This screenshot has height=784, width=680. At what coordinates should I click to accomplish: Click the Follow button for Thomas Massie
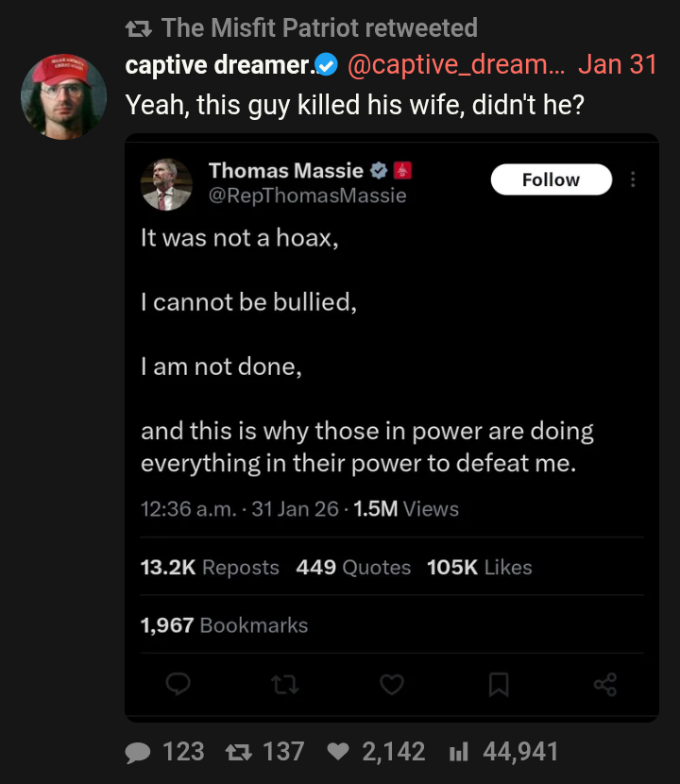551,179
